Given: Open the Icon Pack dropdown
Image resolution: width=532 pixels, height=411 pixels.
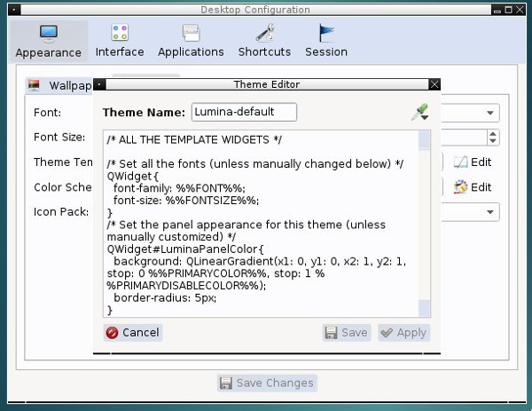Looking at the screenshot, I should pyautogui.click(x=490, y=212).
